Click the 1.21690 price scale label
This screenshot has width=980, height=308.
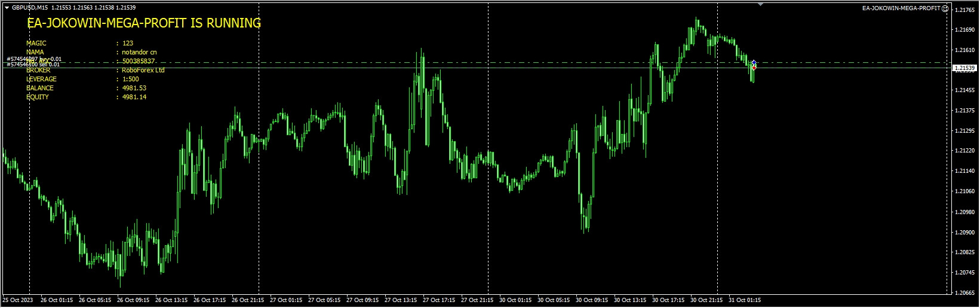click(965, 29)
